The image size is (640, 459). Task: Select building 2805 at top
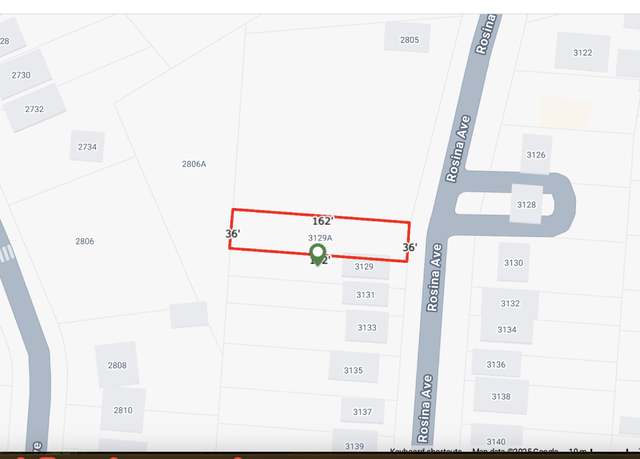click(408, 38)
